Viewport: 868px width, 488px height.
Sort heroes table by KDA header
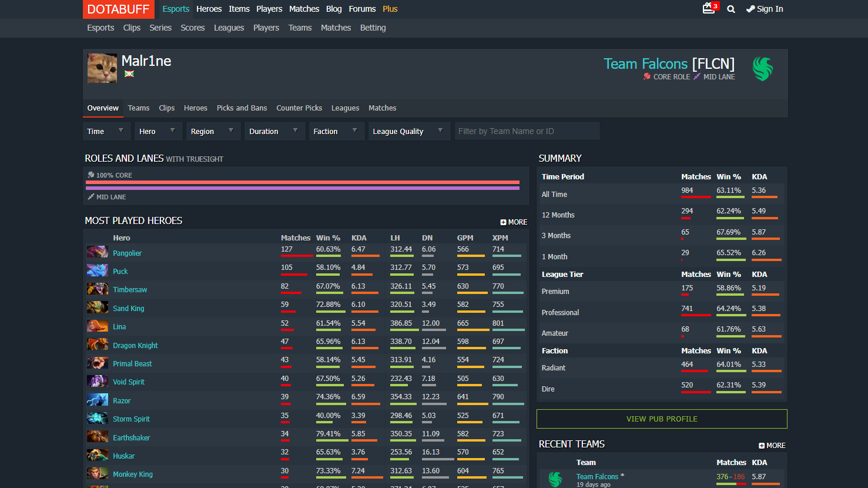coord(358,238)
